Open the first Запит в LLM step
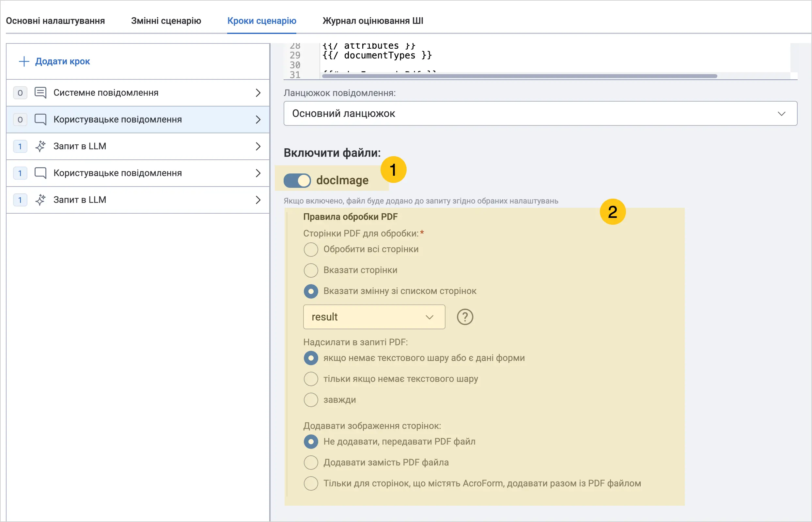This screenshot has height=522, width=812. point(138,146)
